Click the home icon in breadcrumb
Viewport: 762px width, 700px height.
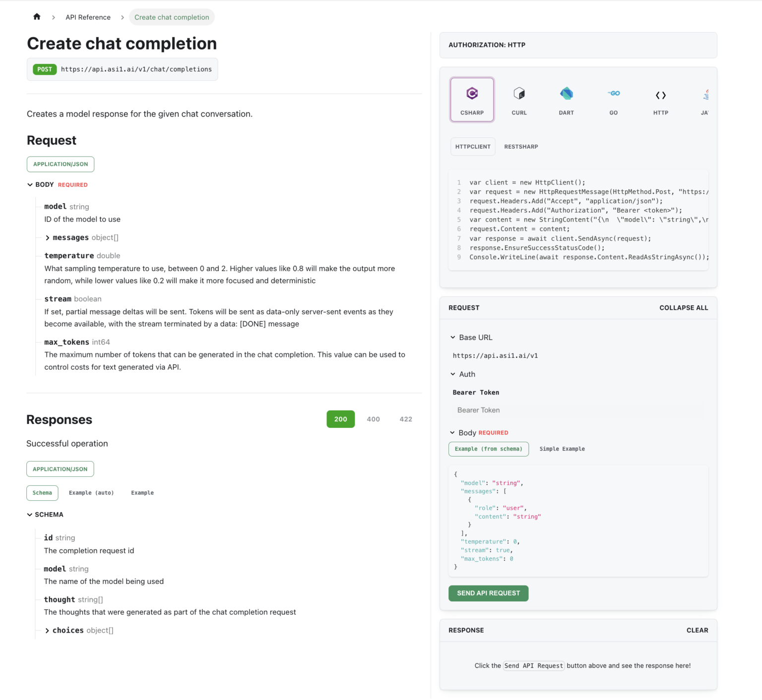[37, 17]
